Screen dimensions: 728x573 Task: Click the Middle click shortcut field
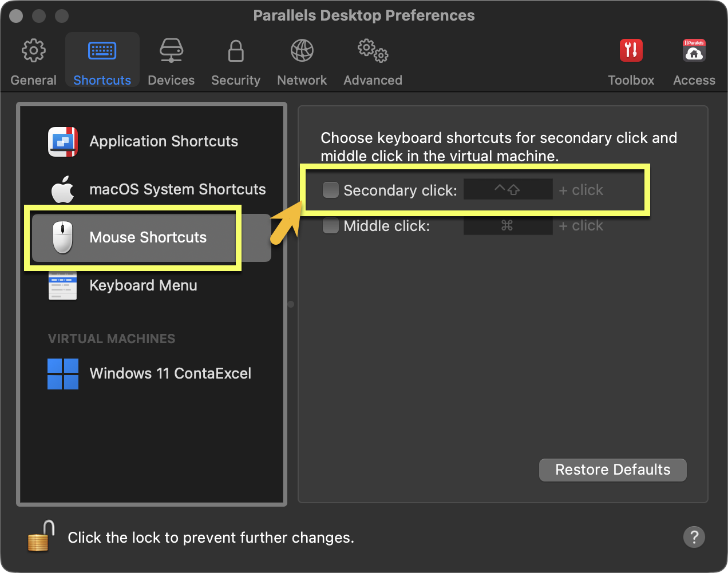[x=508, y=226]
